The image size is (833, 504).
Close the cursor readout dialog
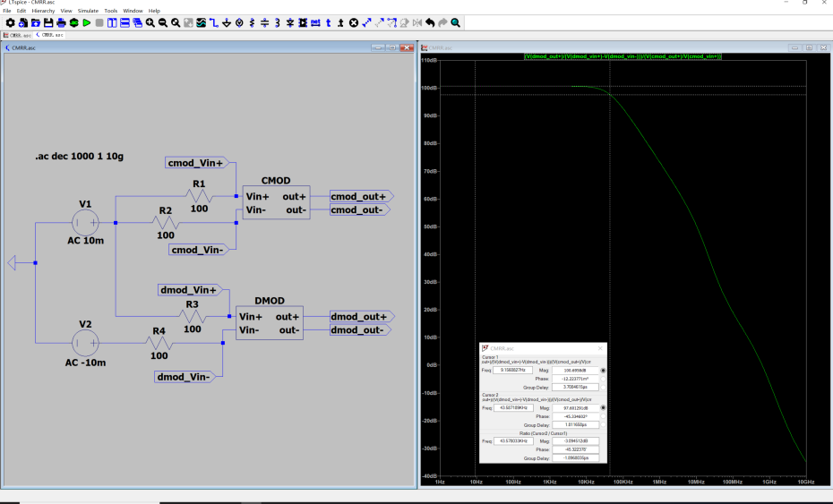coord(600,348)
